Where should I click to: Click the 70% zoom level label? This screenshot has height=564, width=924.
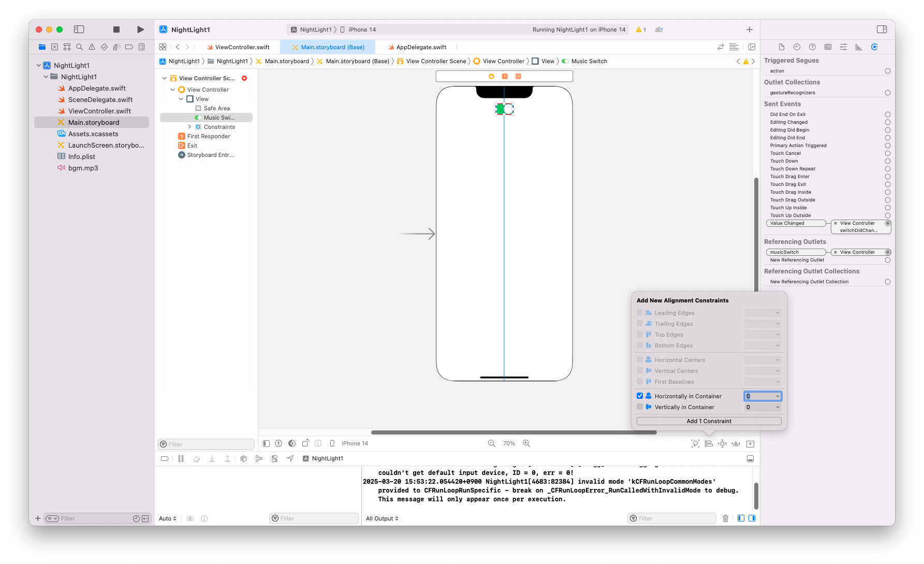point(509,443)
